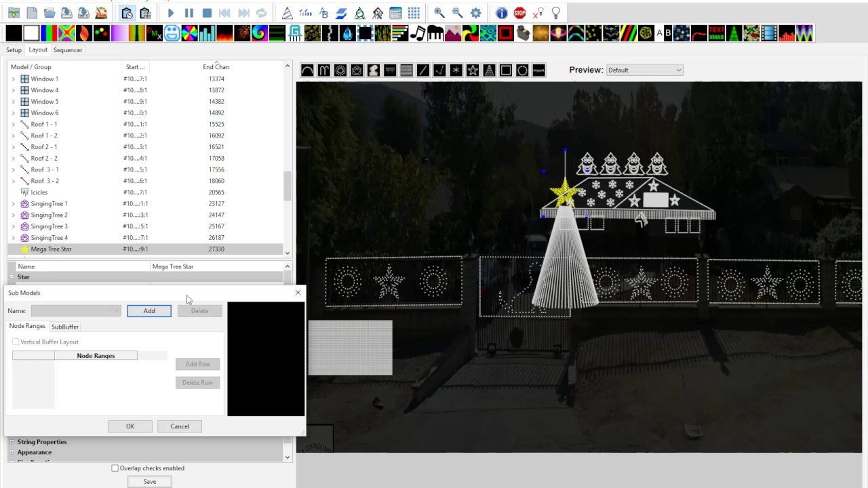Click the blue info icon
This screenshot has width=868, height=488.
(x=501, y=13)
